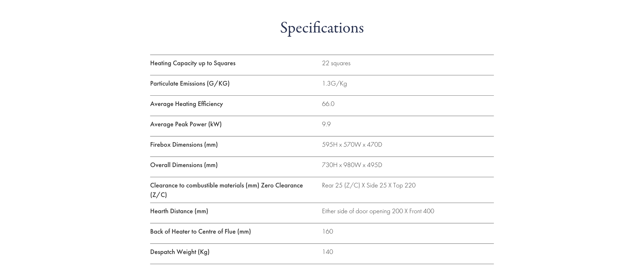
Task: Click the Rear 25 (Z/C) clearance value
Action: coord(369,185)
